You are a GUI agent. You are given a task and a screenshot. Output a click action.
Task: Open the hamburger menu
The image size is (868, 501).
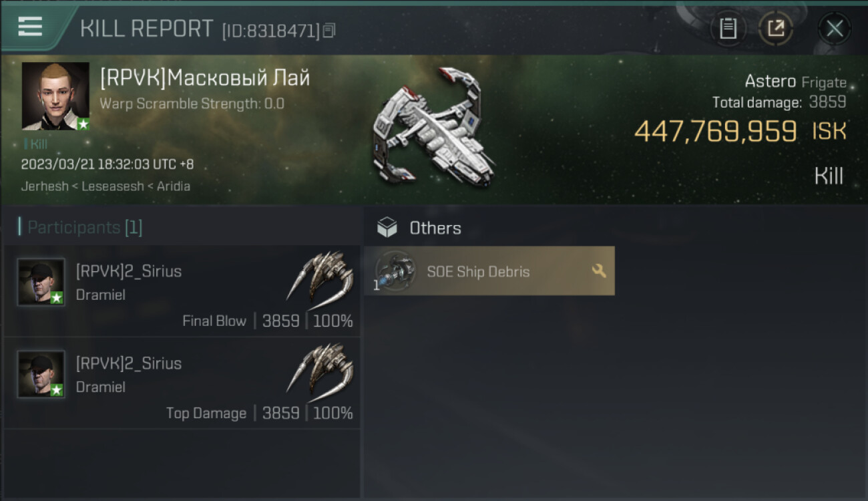(30, 27)
